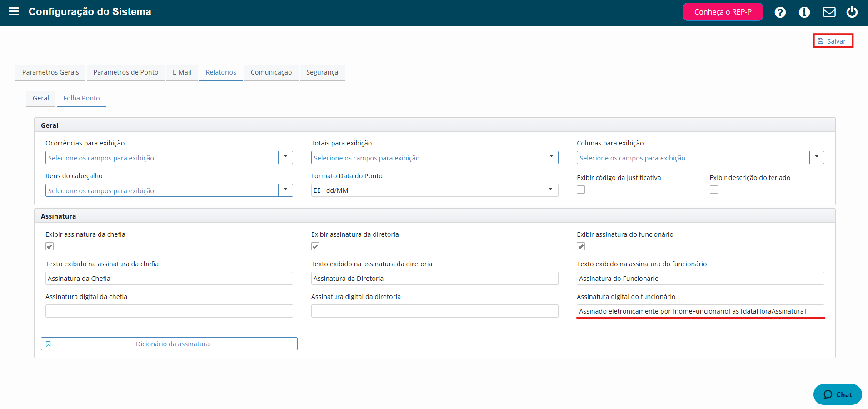Image resolution: width=868 pixels, height=409 pixels.
Task: Toggle Exibir assinatura do funcionário checkbox
Action: (x=581, y=246)
